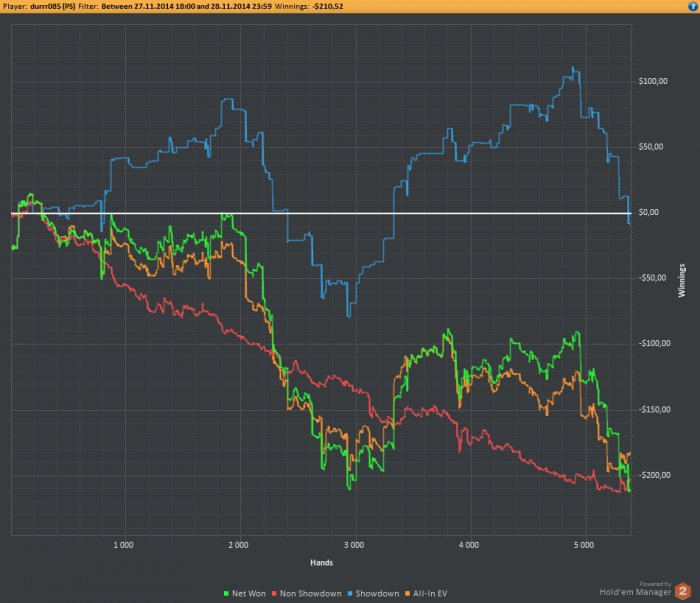Click the -$50,00 axis label

(652, 278)
